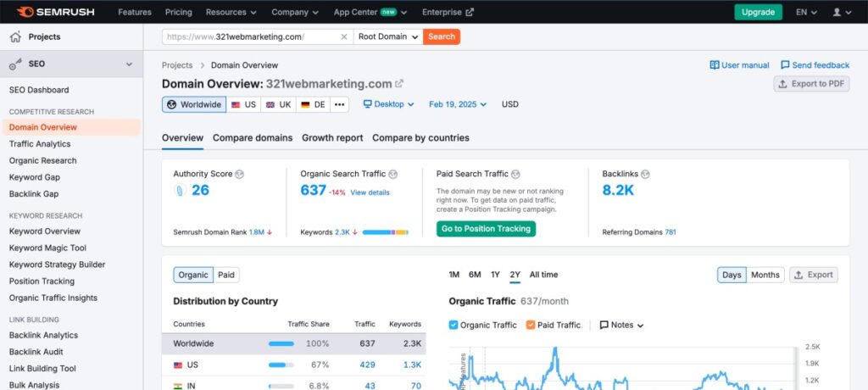Screen dimensions: 868x390
Task: Click the Send feedback chat icon
Action: tap(785, 64)
